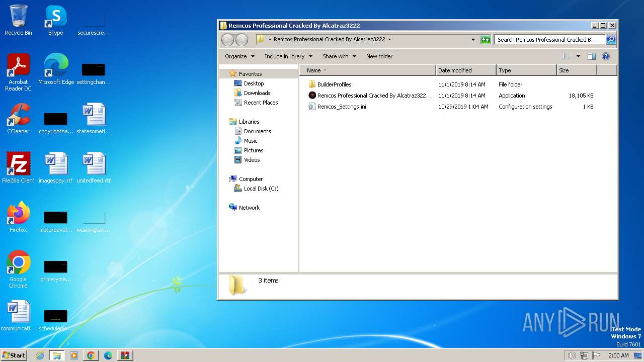This screenshot has height=362, width=644.
Task: Launch Google Chrome desktop shortcut
Action: (18, 269)
